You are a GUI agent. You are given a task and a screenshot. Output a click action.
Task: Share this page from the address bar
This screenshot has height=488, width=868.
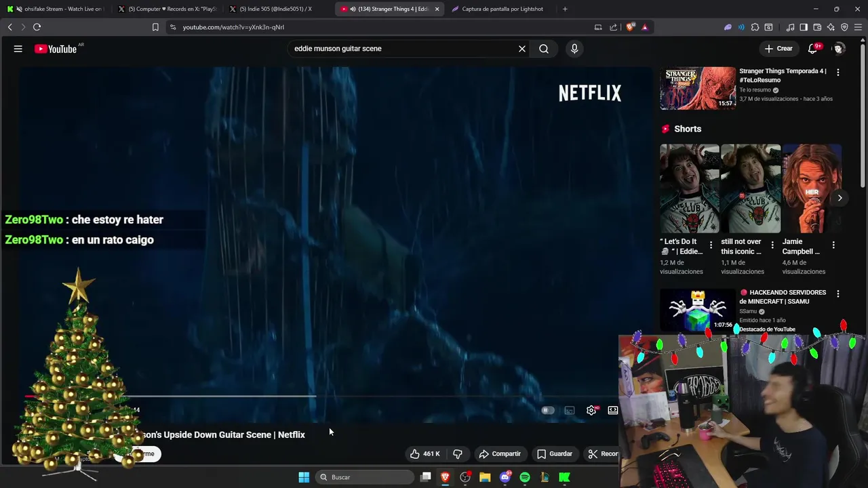click(x=614, y=27)
